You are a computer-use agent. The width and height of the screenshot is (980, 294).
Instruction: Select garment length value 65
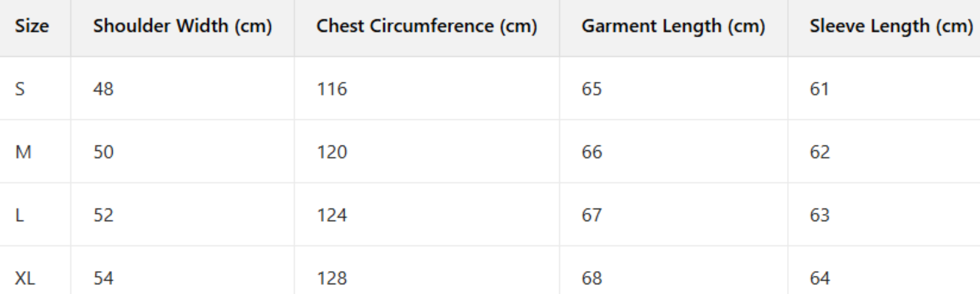(592, 89)
